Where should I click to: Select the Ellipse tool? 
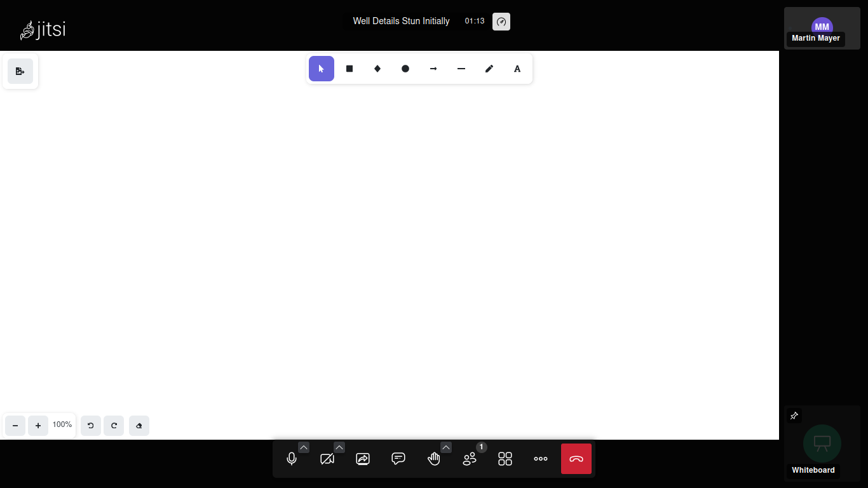(405, 68)
